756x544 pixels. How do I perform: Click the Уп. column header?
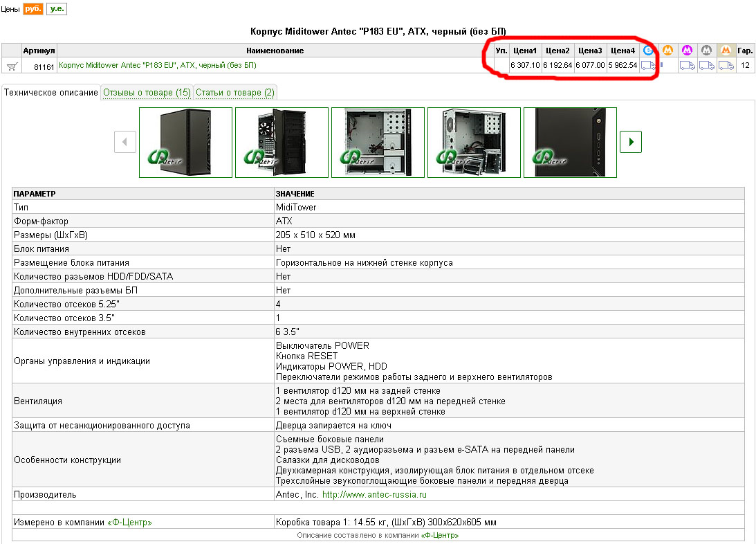point(501,50)
